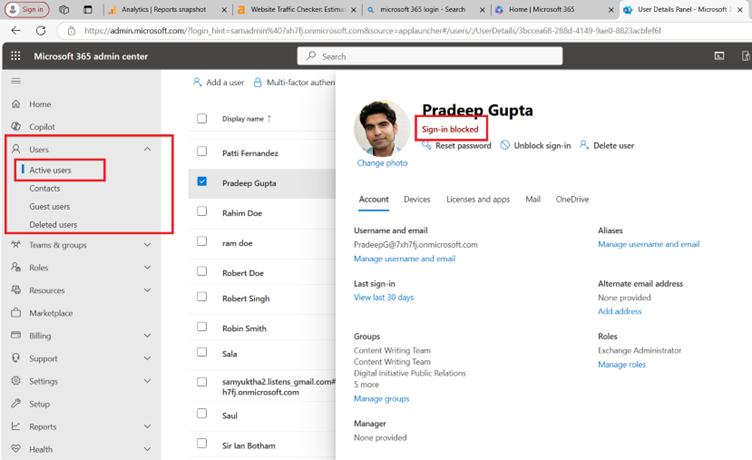Check the Sir Ian Botham checkbox
The image size is (752, 460).
(x=202, y=443)
